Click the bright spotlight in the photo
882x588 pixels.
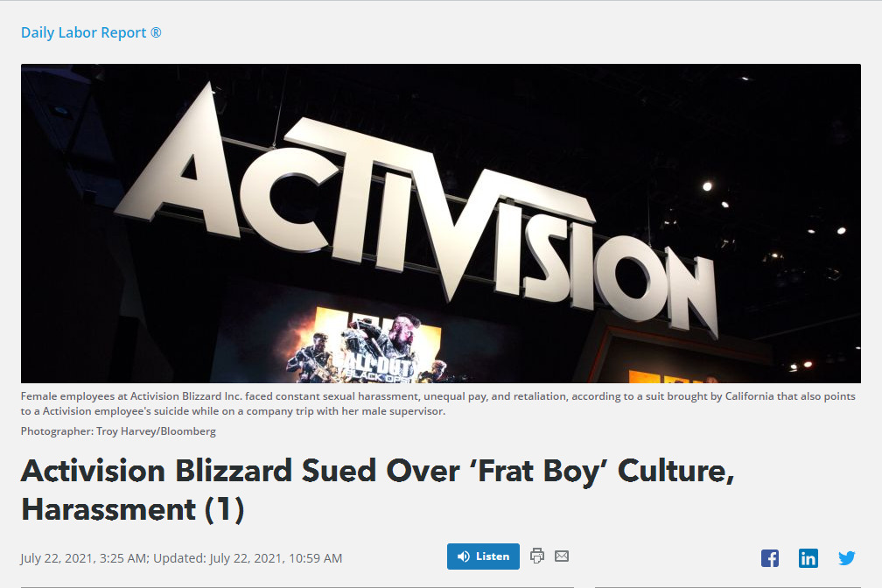point(707,186)
